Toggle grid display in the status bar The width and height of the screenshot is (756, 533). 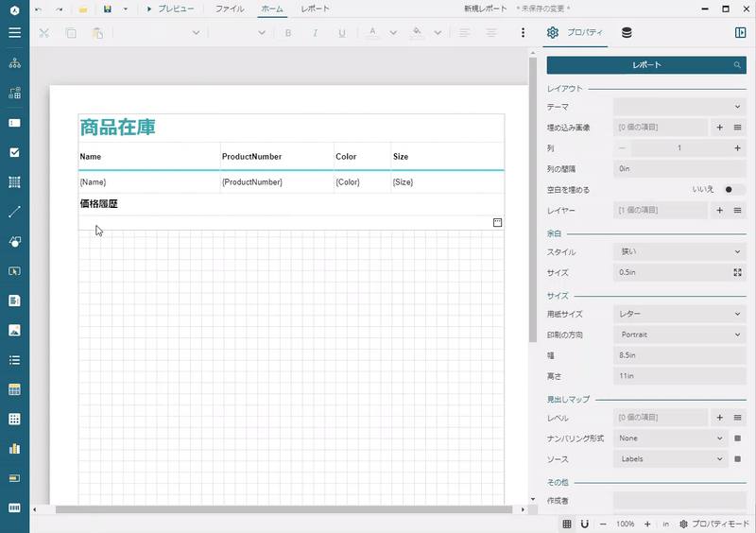(x=567, y=524)
